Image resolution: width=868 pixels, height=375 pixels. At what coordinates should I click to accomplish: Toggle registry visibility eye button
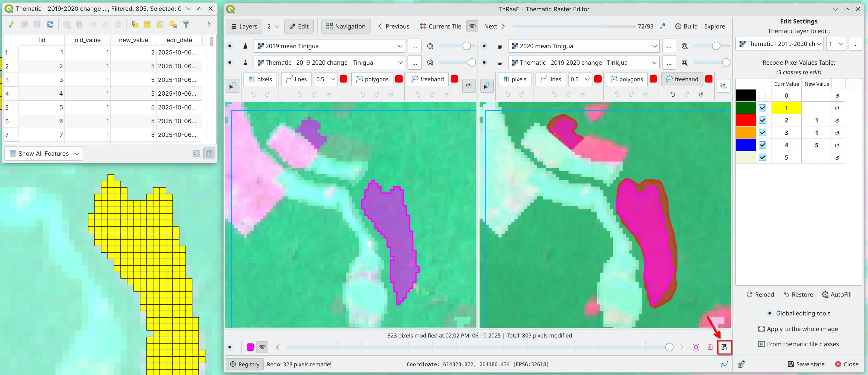(262, 347)
